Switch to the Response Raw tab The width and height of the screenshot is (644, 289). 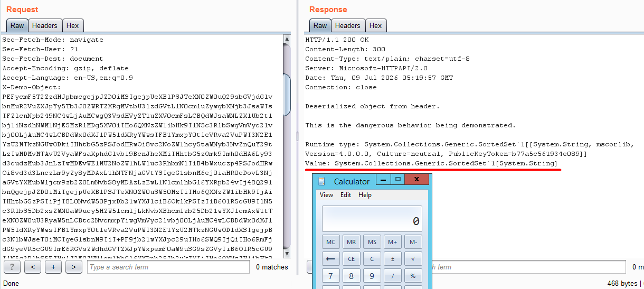(x=320, y=25)
